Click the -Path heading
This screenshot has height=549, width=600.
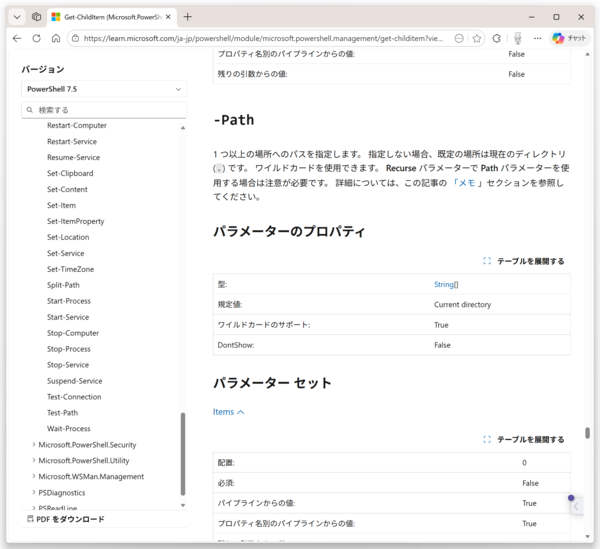coord(234,120)
